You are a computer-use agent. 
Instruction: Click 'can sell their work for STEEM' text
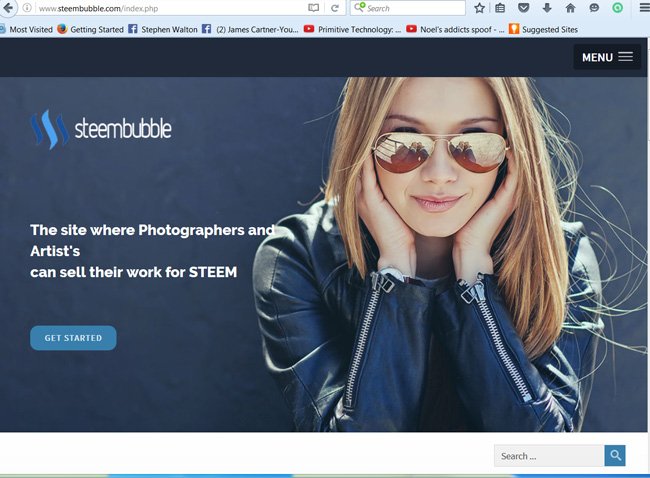[x=133, y=272]
